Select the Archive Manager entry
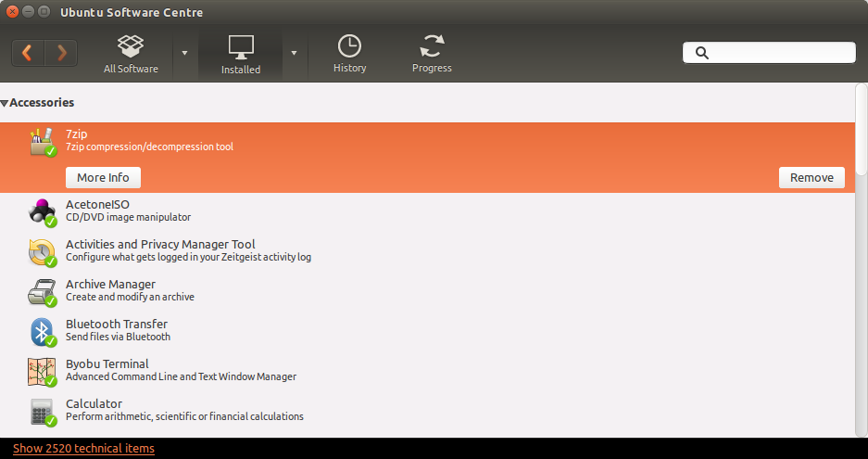This screenshot has height=459, width=868. tap(111, 285)
